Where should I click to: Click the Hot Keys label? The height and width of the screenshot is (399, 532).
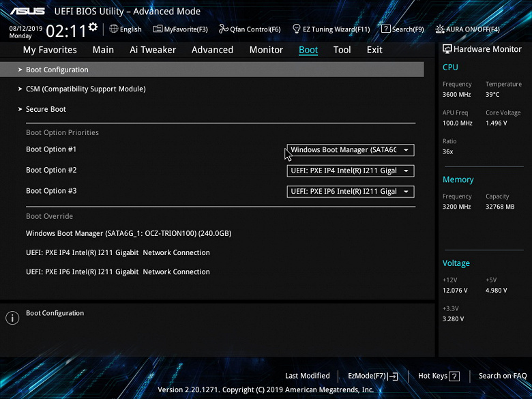click(x=432, y=376)
